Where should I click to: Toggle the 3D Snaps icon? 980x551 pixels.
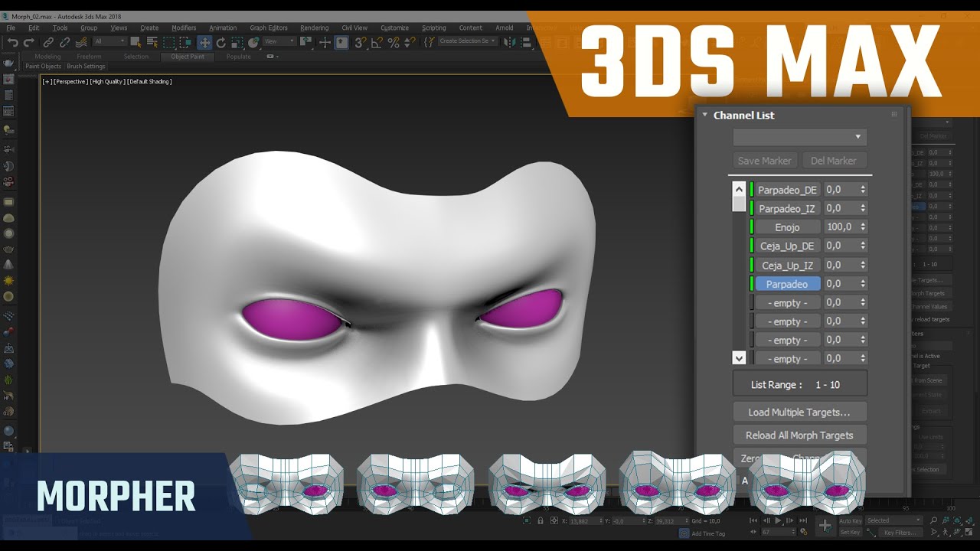pos(360,43)
